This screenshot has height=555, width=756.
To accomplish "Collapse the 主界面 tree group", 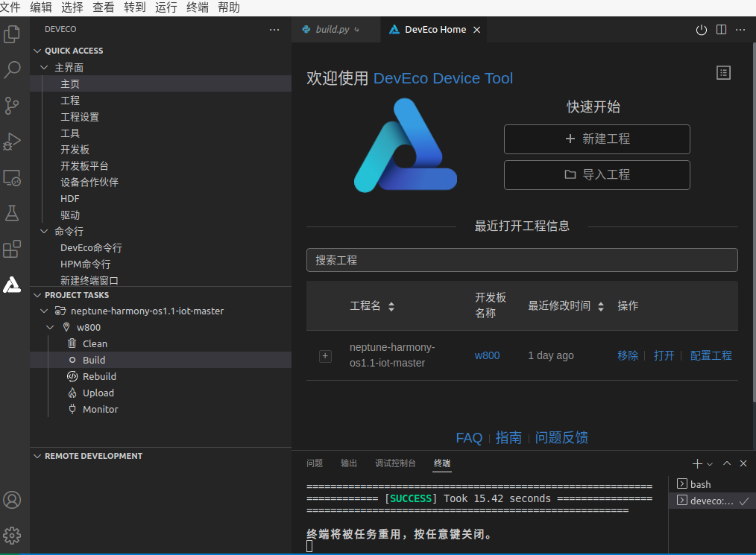I will click(44, 68).
